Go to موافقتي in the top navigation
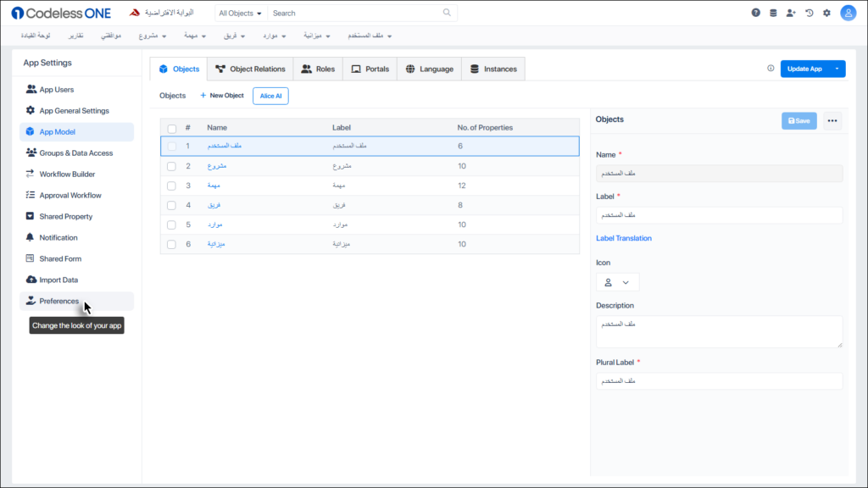Image resolution: width=868 pixels, height=488 pixels. 111,36
